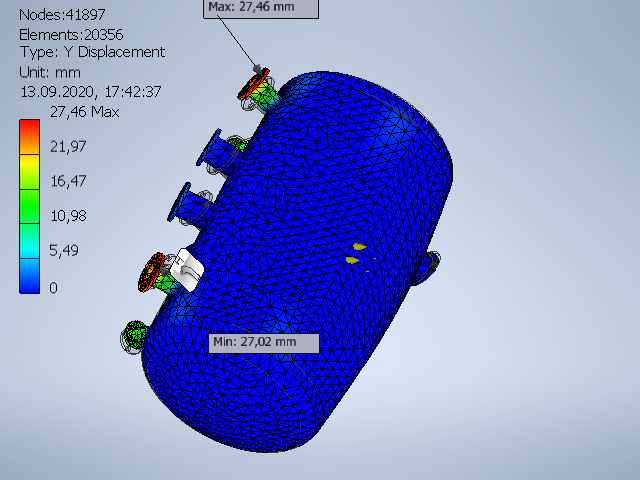Click the 'Min: 27,02 mm' probe label
The height and width of the screenshot is (480, 640).
pos(264,342)
